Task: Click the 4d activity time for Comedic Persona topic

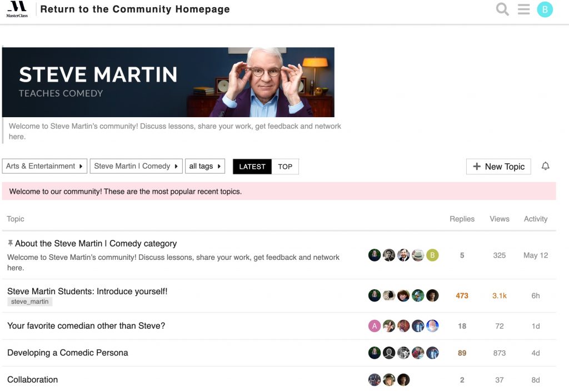Action: [536, 353]
